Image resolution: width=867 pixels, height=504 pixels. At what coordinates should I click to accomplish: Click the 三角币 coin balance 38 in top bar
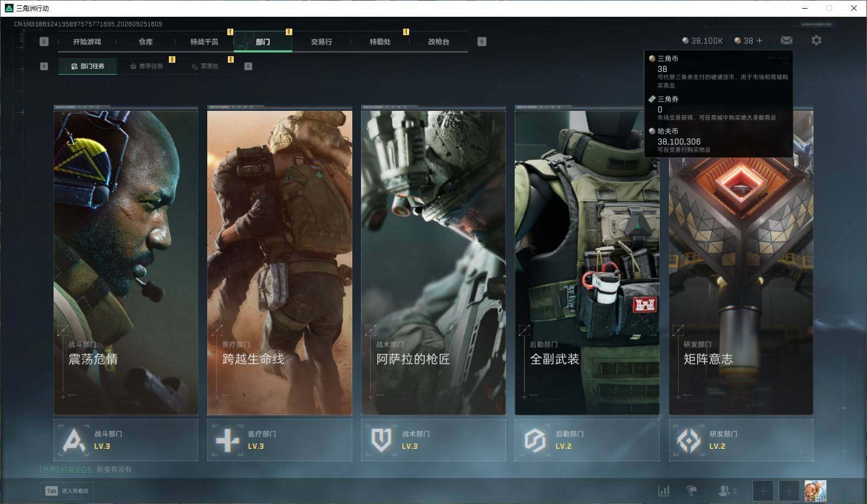744,41
